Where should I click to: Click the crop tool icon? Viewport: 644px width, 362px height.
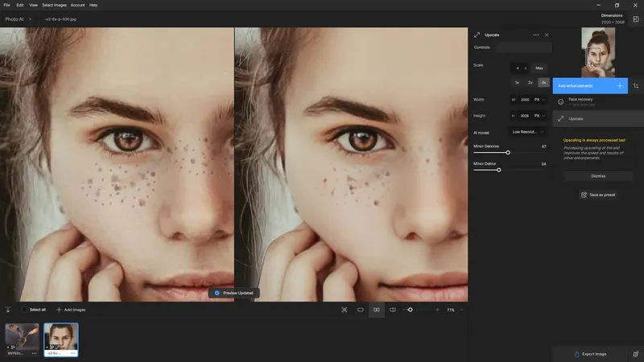pos(636,86)
